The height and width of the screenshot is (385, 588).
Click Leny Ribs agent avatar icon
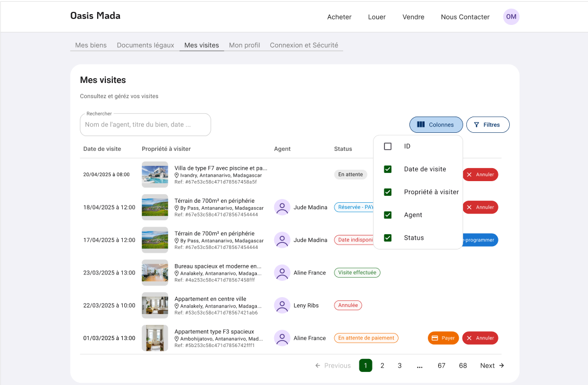click(x=282, y=305)
